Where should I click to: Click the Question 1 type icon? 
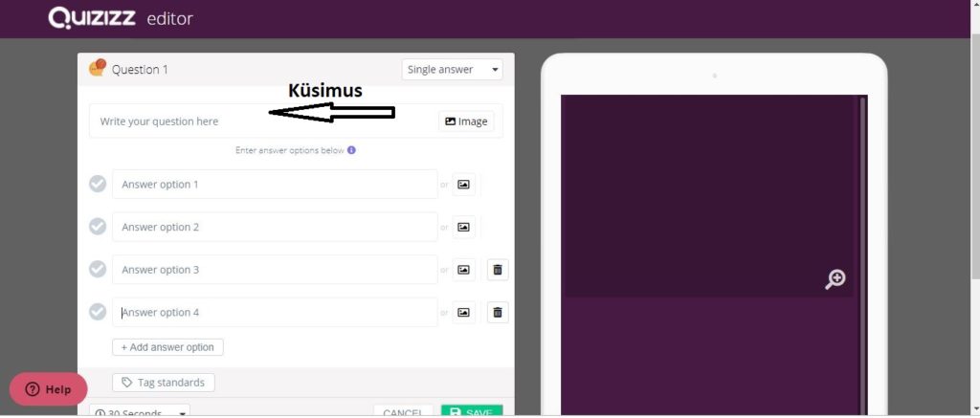tap(98, 68)
